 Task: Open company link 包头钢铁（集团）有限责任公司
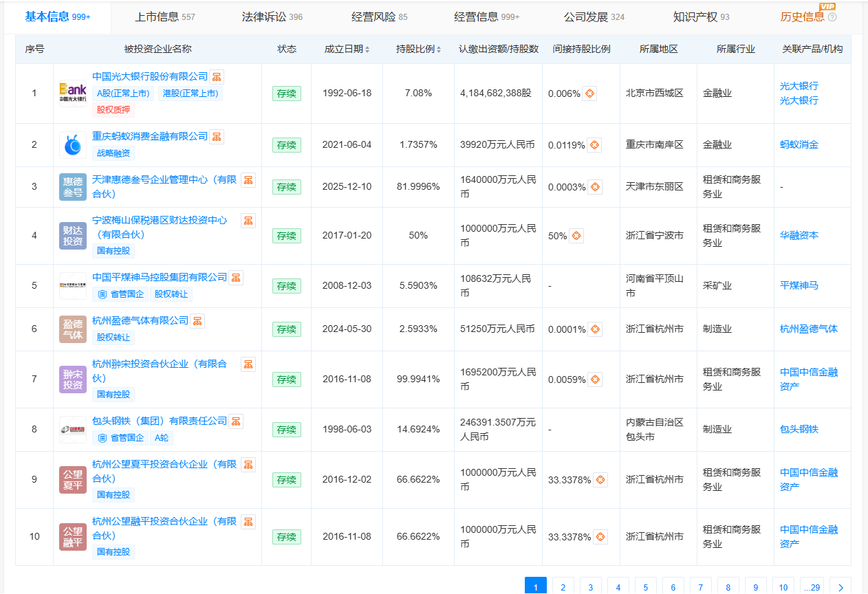[160, 421]
